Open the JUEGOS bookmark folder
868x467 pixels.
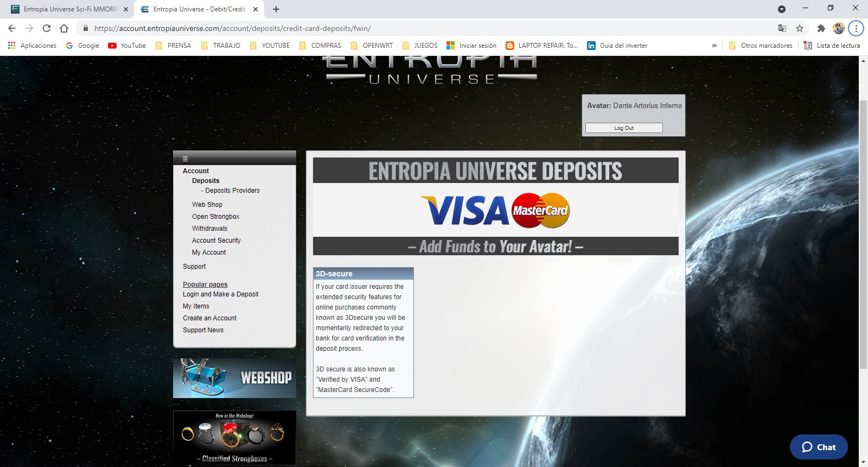click(x=420, y=46)
